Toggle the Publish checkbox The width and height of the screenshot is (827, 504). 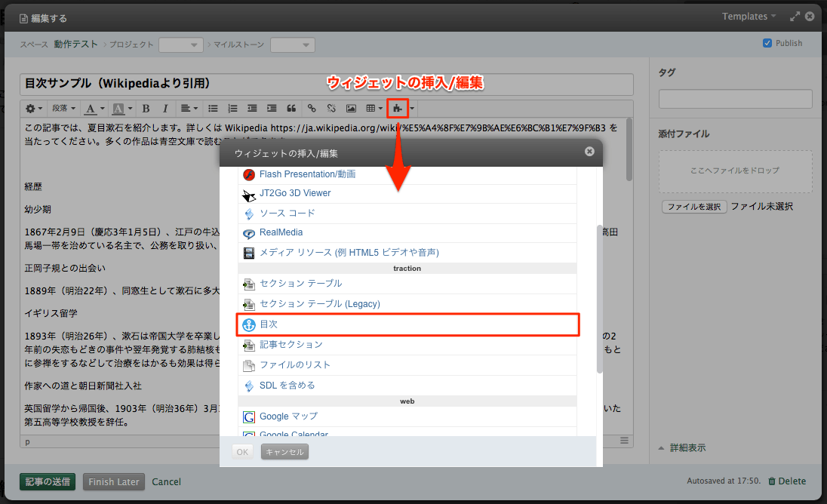coord(767,43)
